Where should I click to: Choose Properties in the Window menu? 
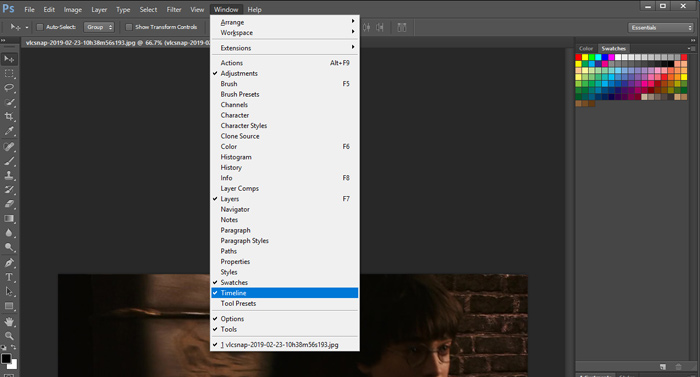[284, 261]
